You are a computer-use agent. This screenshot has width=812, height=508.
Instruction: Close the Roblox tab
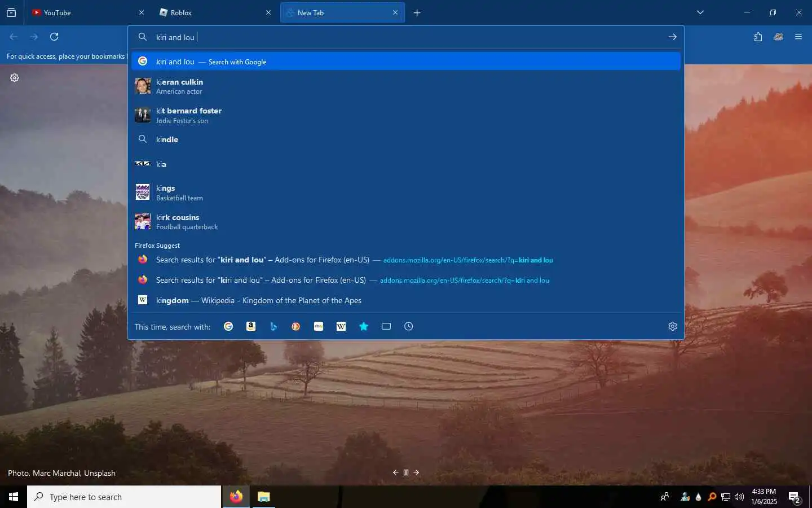click(268, 12)
